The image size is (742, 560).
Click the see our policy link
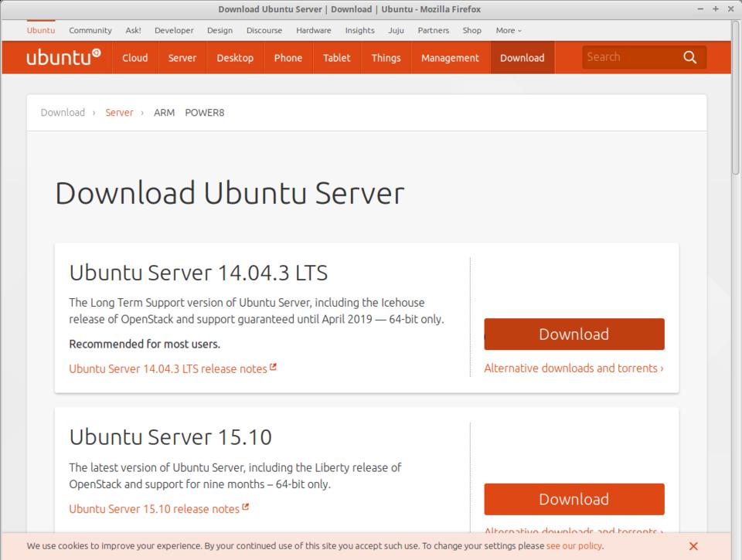574,546
